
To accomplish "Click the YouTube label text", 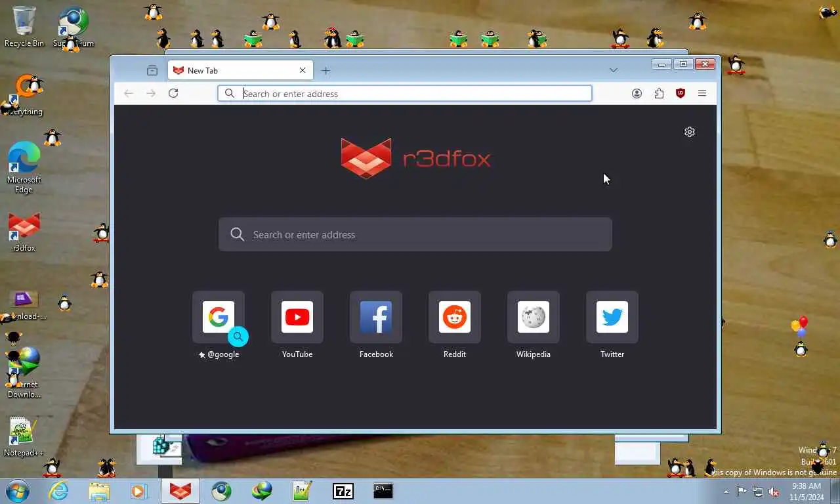I will 297,354.
